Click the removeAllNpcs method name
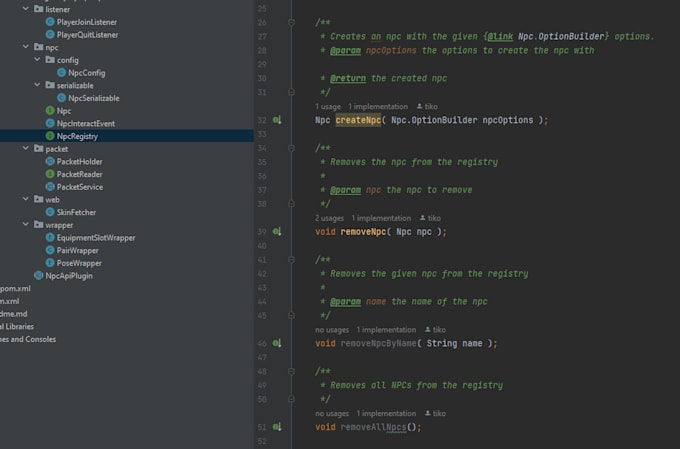 click(374, 427)
